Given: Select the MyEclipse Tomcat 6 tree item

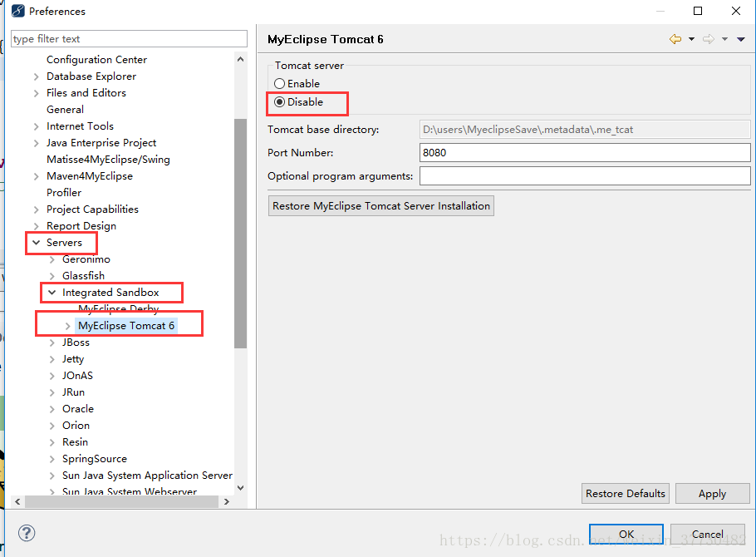Looking at the screenshot, I should tap(126, 326).
